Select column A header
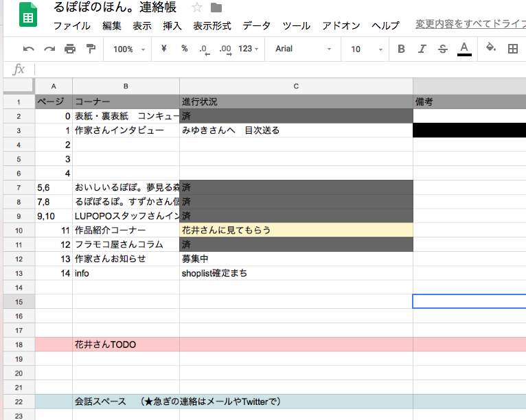526x420 pixels. coord(54,86)
